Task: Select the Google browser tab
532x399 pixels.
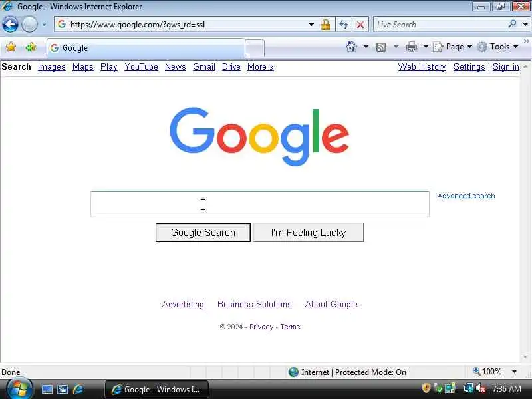Action: [146, 48]
